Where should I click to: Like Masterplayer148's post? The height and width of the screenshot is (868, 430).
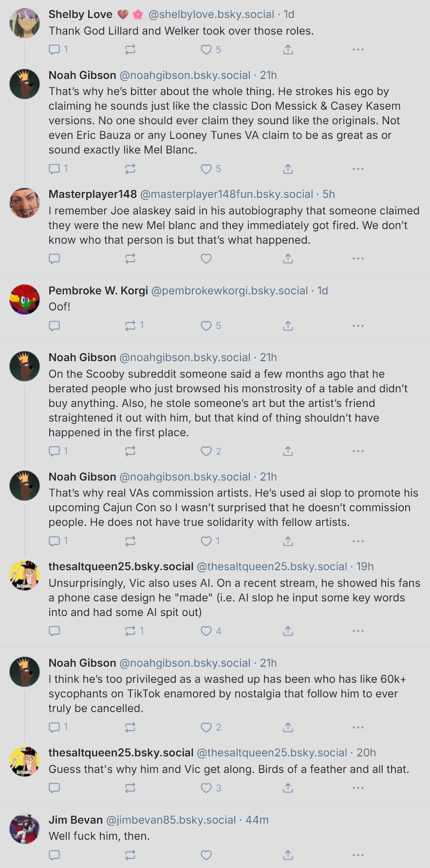coord(206,259)
